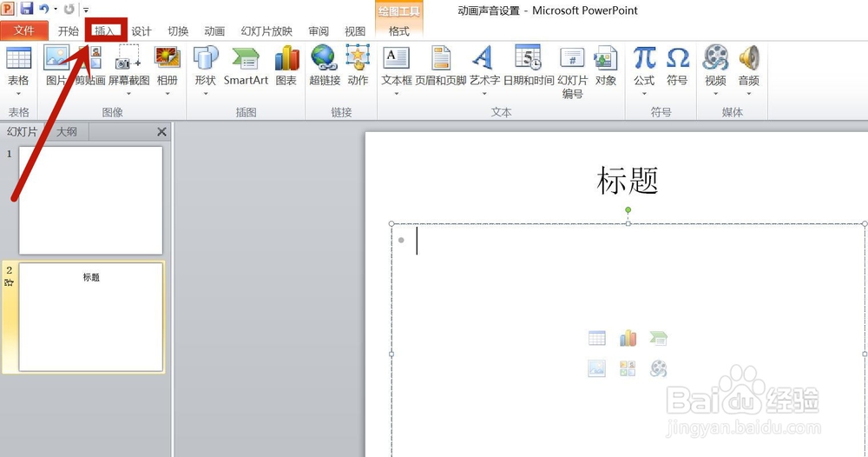
Task: Click the placeholder insert media clip icon
Action: pyautogui.click(x=658, y=368)
